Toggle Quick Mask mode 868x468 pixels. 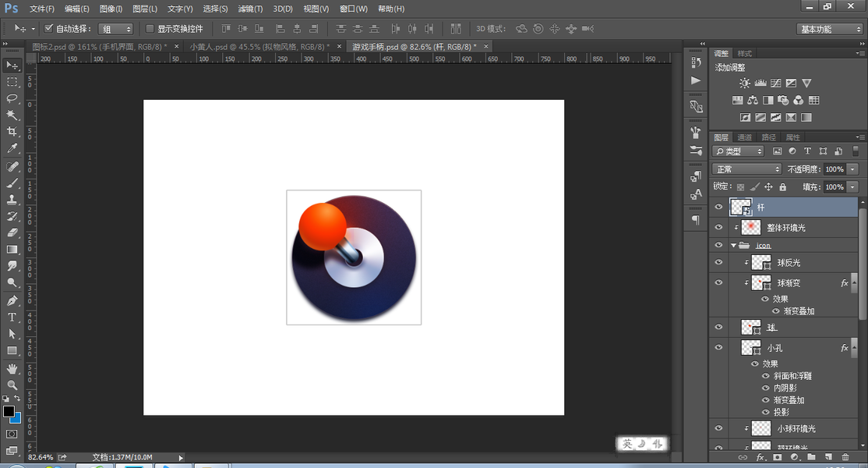[12, 434]
